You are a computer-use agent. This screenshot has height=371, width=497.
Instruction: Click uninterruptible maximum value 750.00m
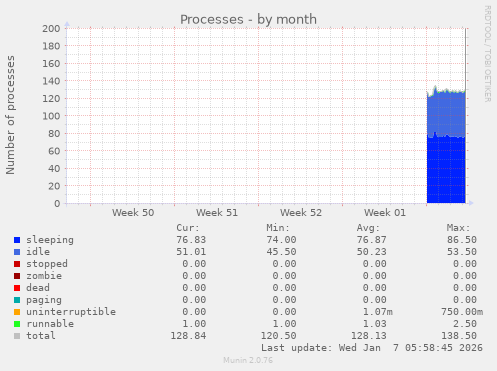(x=462, y=312)
